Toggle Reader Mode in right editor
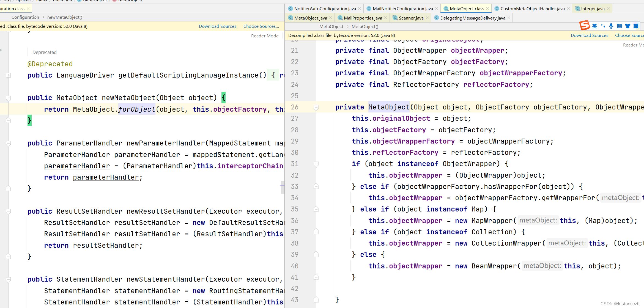 coord(633,45)
